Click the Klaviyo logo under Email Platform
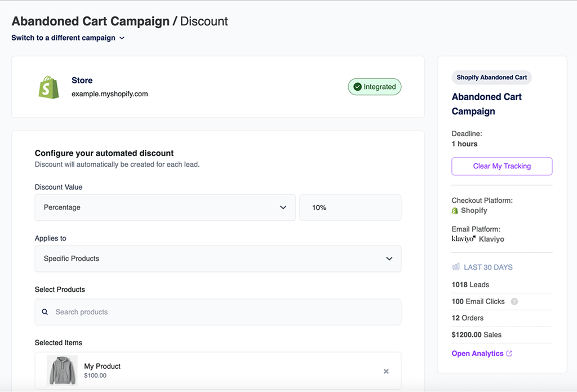577x392 pixels. pos(464,239)
